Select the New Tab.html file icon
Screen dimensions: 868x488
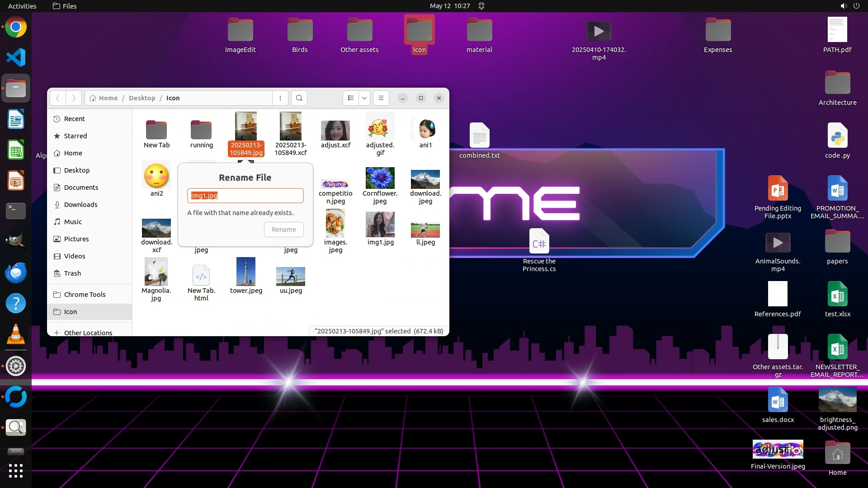tap(201, 277)
